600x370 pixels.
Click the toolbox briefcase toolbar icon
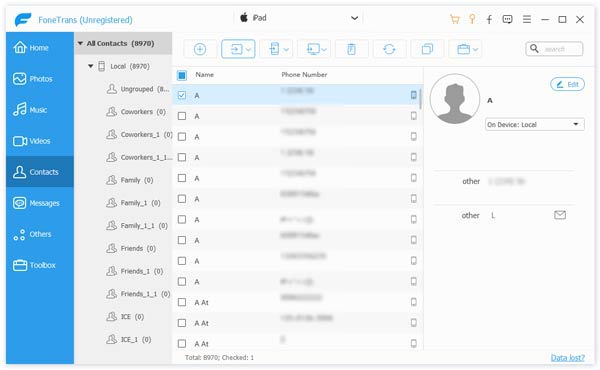point(463,49)
